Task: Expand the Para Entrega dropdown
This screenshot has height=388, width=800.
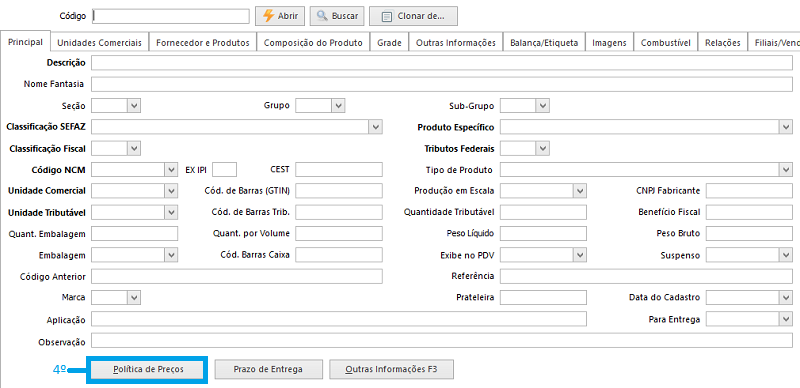Action: tap(786, 319)
